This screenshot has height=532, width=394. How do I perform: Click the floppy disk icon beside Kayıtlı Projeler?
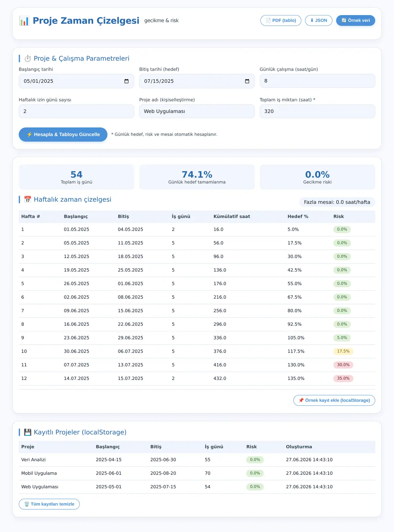pyautogui.click(x=28, y=432)
